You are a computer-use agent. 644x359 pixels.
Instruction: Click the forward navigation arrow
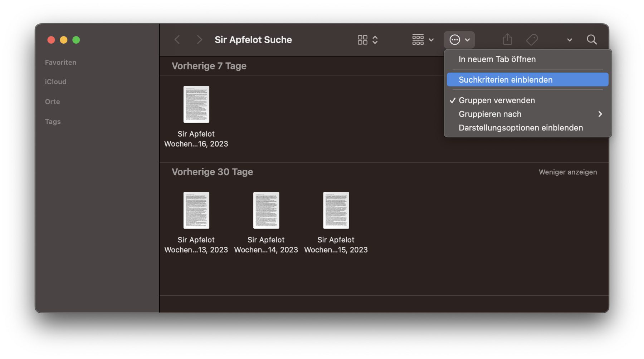click(199, 40)
